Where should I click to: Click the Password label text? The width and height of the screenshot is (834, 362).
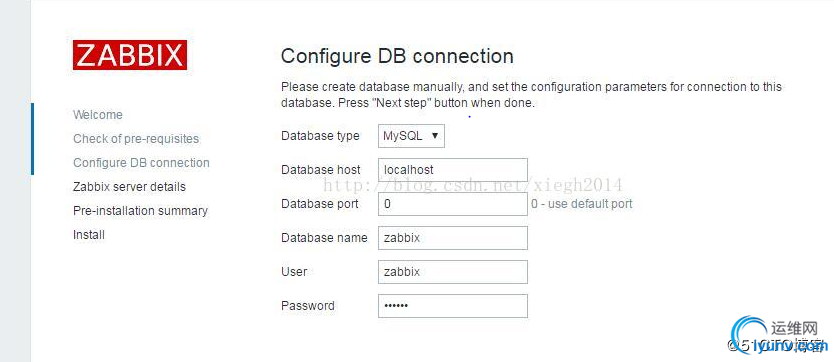[x=308, y=306]
